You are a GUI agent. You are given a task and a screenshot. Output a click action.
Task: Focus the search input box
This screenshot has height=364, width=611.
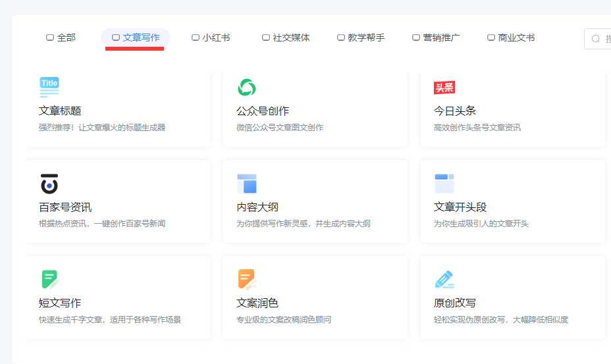597,39
